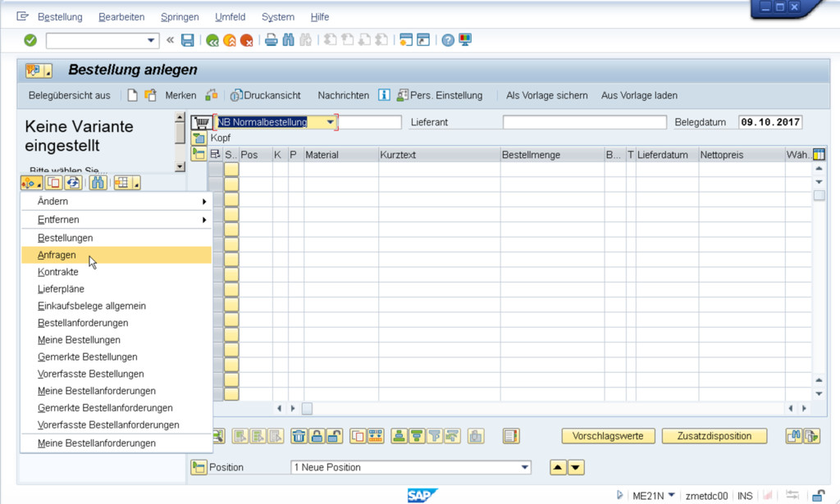Click the blue Find binoculars icon
The image size is (840, 504).
click(x=289, y=39)
